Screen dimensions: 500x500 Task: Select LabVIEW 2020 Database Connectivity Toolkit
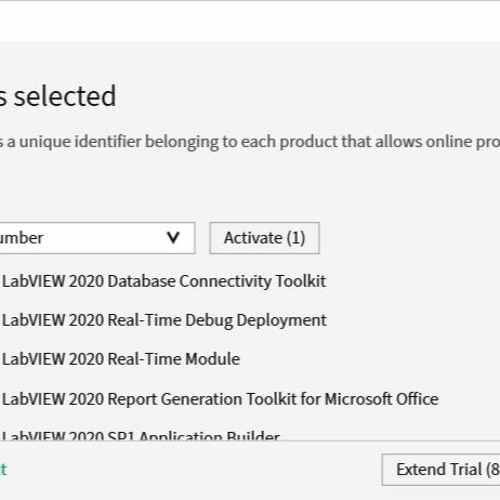[164, 281]
